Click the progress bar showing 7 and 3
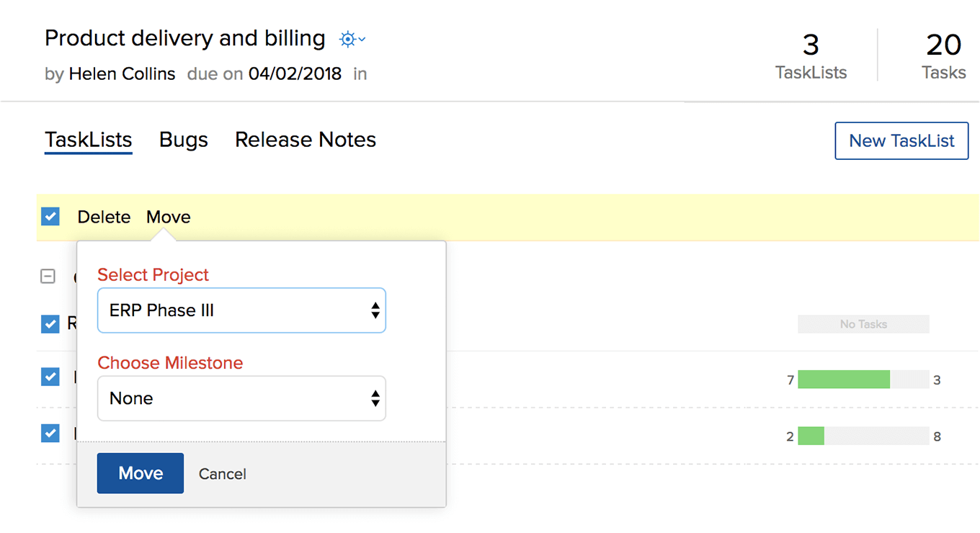Image resolution: width=980 pixels, height=533 pixels. (863, 380)
